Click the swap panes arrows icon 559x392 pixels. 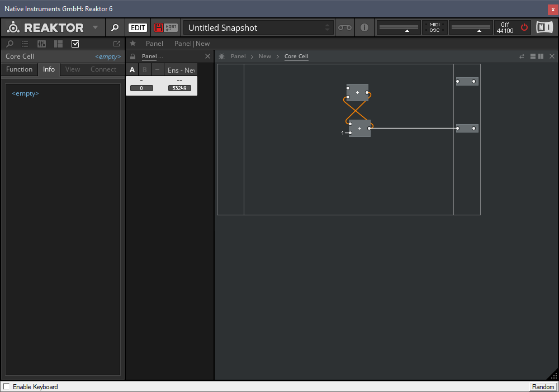[x=522, y=56]
